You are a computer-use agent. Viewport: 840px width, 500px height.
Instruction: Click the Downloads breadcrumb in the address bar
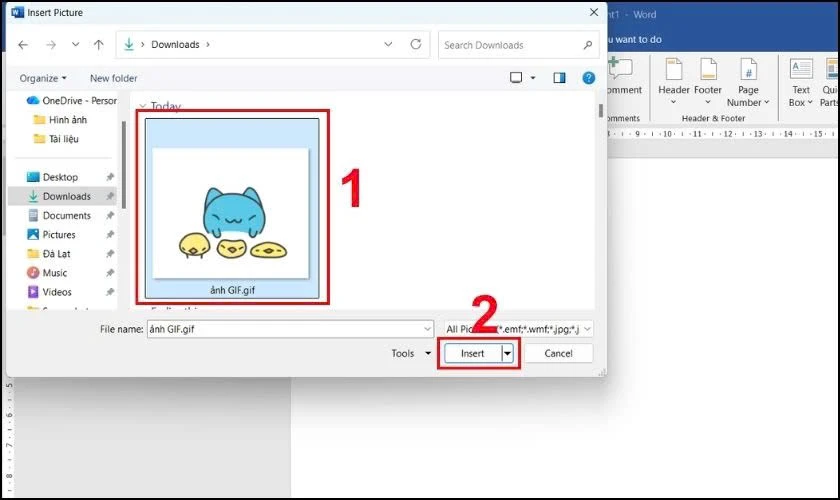pos(175,44)
